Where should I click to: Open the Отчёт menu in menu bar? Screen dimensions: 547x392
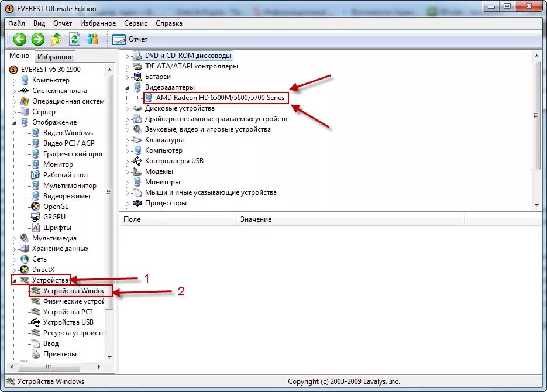(x=63, y=23)
